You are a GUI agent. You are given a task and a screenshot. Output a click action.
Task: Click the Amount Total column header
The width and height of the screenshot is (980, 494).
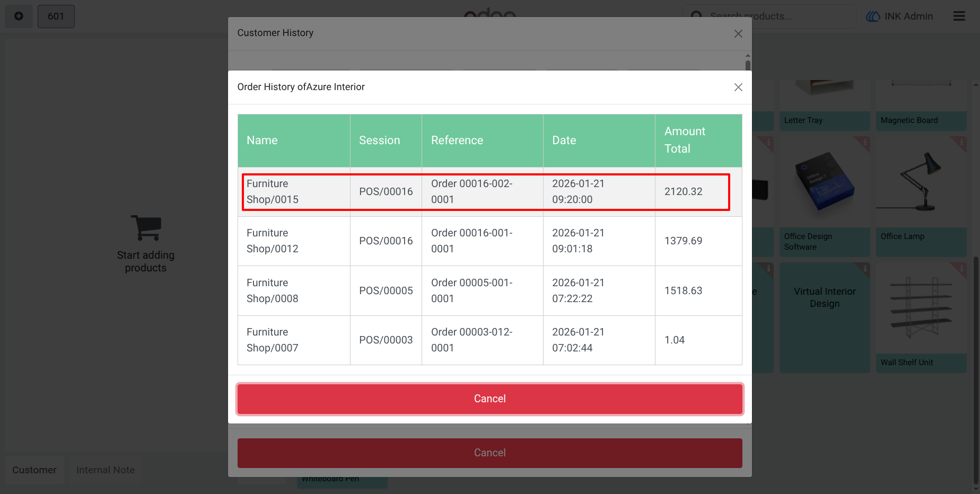pyautogui.click(x=698, y=140)
